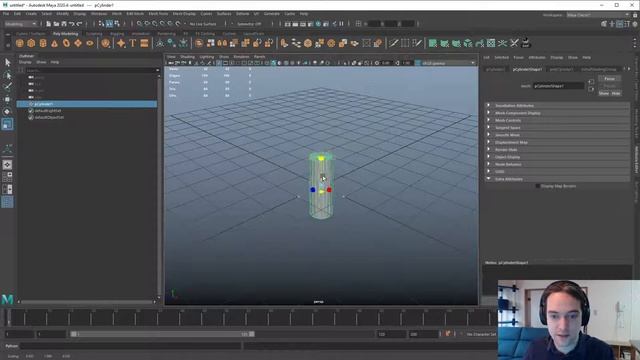The height and width of the screenshot is (360, 640).
Task: Click the range slider bar
Action: click(162, 334)
